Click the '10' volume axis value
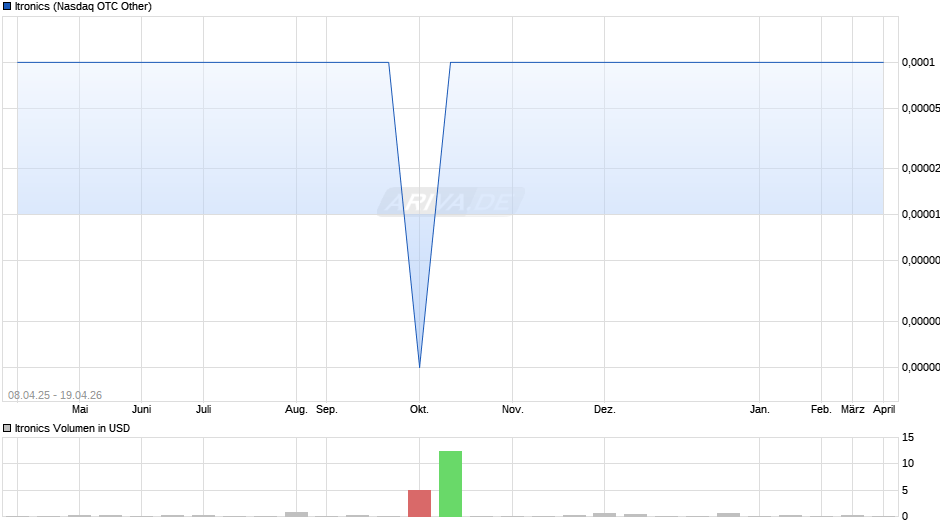This screenshot has width=940, height=526. tap(908, 464)
